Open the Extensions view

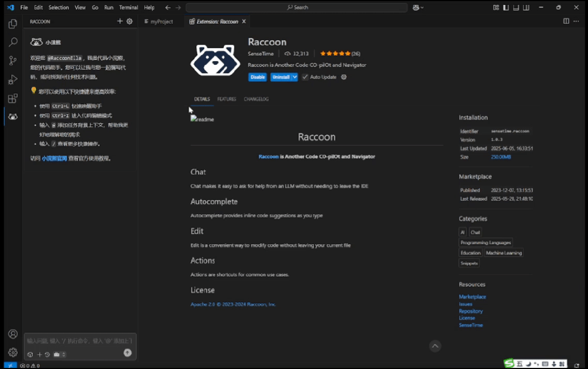tap(13, 98)
